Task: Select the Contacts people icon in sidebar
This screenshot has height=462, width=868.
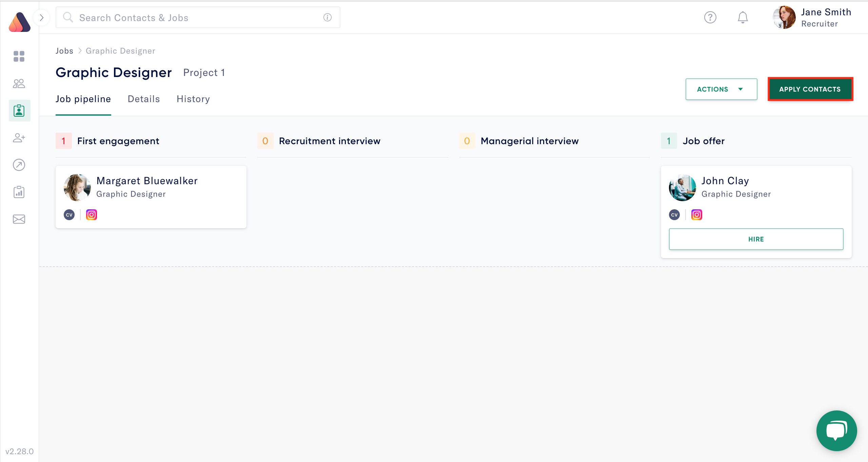Action: (19, 83)
